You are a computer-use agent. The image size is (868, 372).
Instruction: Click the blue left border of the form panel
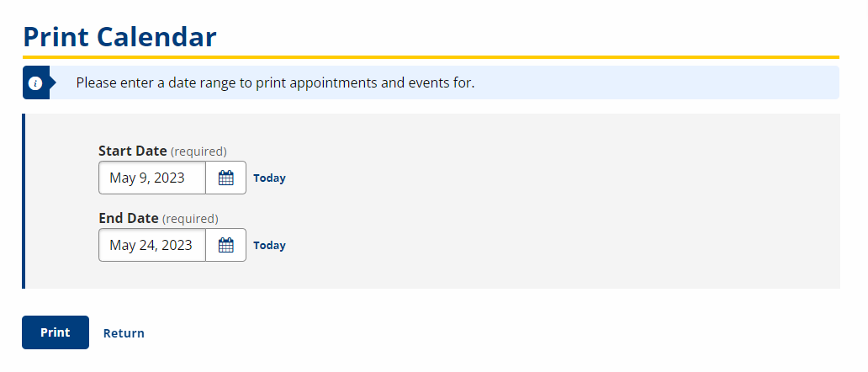(24, 201)
